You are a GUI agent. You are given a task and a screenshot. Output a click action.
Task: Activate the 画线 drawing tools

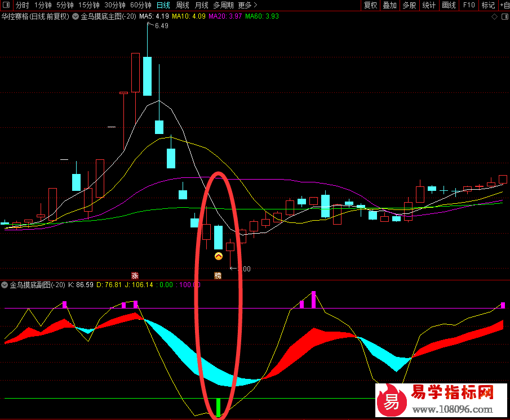tap(449, 5)
